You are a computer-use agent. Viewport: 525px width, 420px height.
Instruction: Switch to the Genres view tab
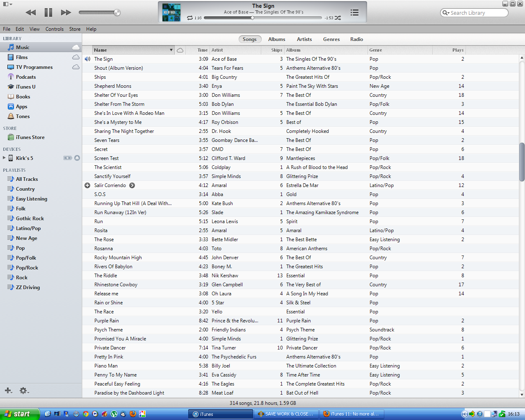[x=331, y=39]
